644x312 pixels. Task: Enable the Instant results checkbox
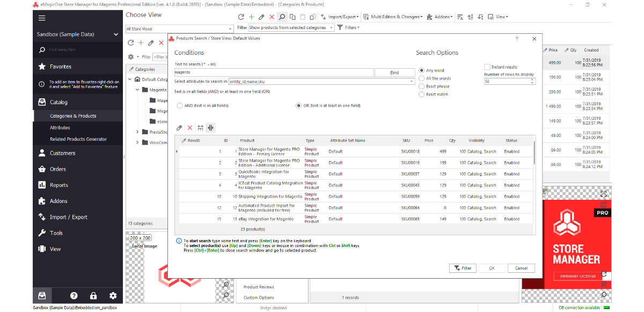(x=487, y=67)
